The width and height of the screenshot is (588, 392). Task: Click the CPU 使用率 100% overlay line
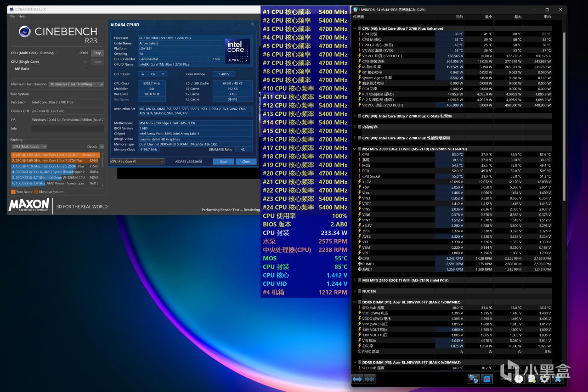click(x=305, y=216)
